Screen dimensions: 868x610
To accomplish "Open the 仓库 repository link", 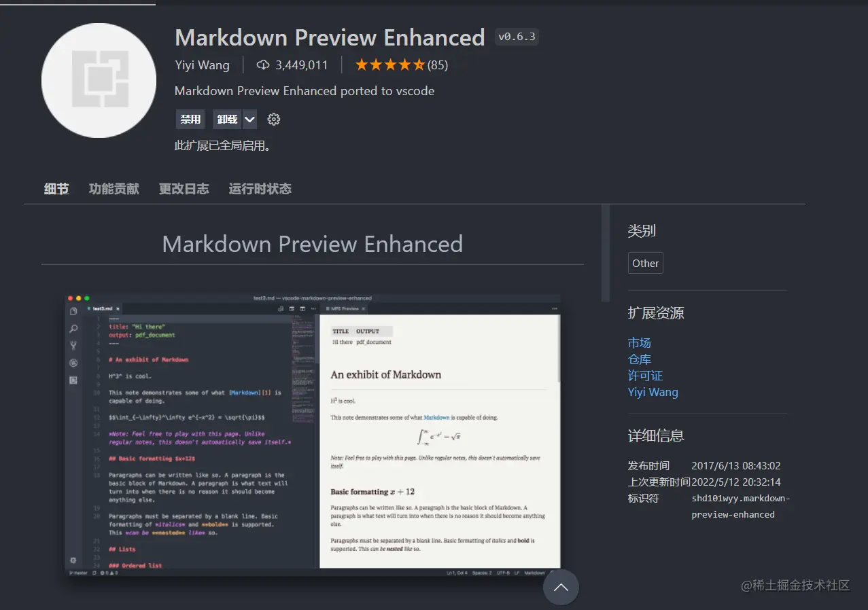I will click(x=640, y=359).
